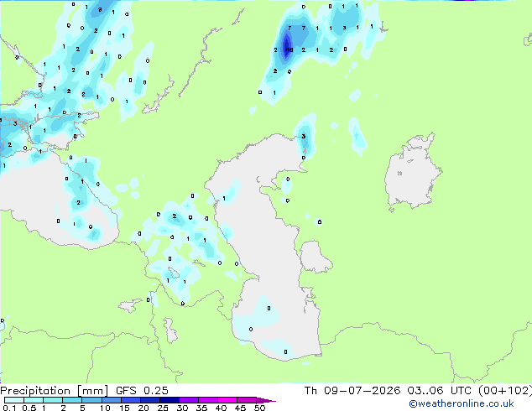The height and width of the screenshot is (411, 532).
Task: Click the '35' legend scale label
Action: point(201,408)
